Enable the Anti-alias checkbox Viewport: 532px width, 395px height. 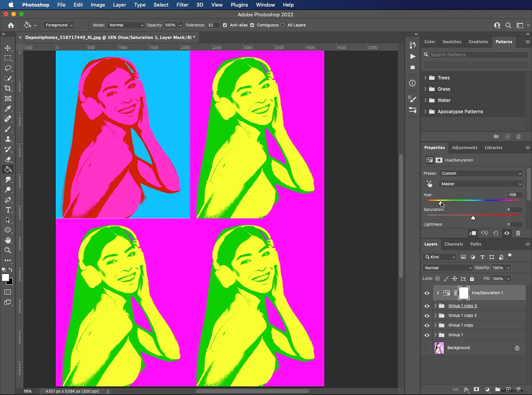point(225,25)
